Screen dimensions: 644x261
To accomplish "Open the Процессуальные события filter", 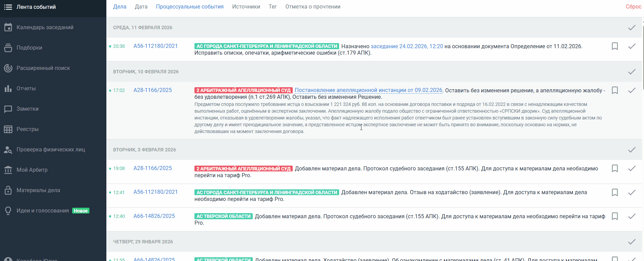I will (190, 7).
